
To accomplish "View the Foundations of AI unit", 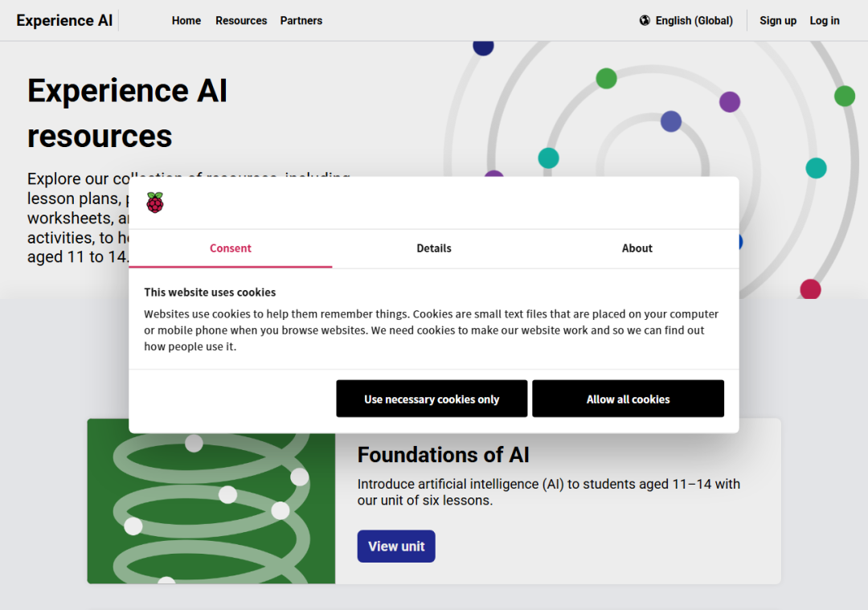I will tap(396, 547).
